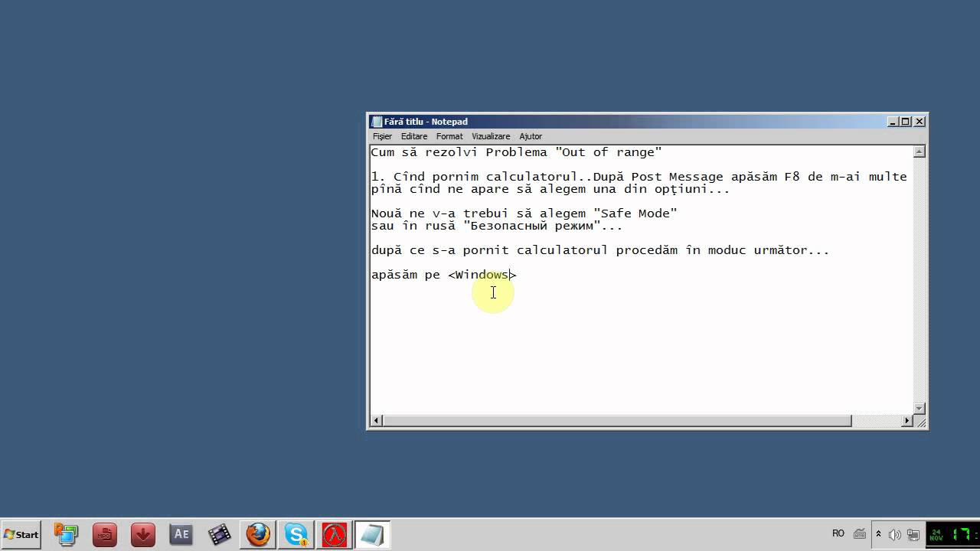Click the Notepad title bar document icon

coord(377,122)
